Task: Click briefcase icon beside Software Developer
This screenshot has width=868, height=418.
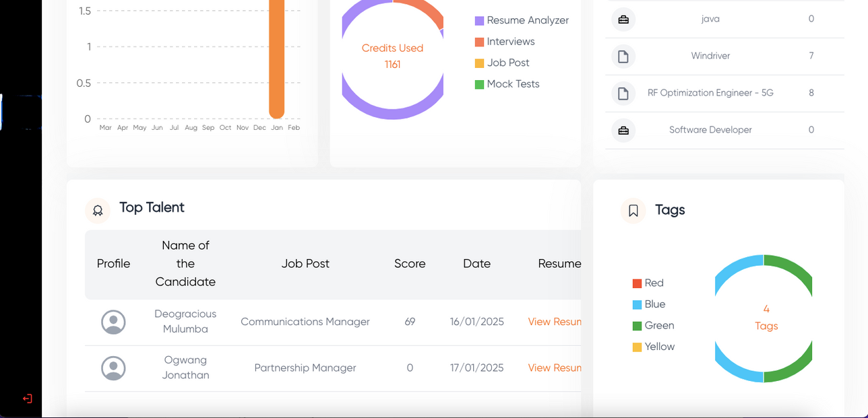Action: pos(623,131)
